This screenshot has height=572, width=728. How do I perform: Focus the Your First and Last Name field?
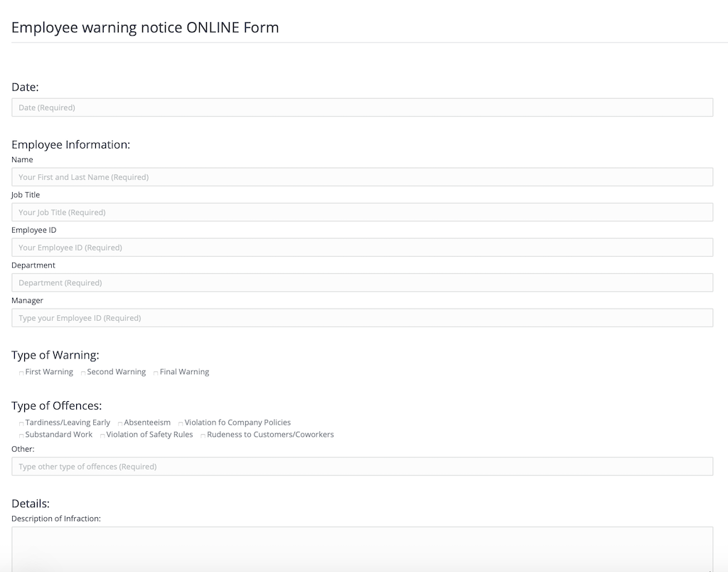point(362,177)
